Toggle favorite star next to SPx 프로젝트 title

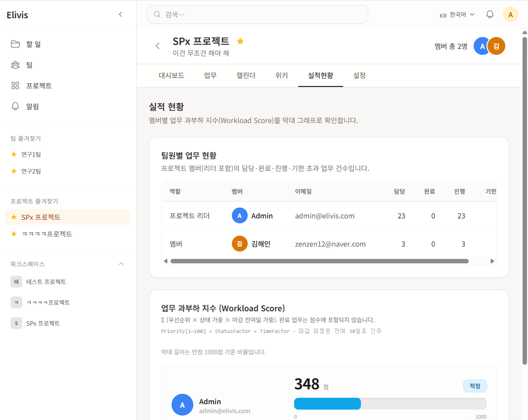coord(240,41)
